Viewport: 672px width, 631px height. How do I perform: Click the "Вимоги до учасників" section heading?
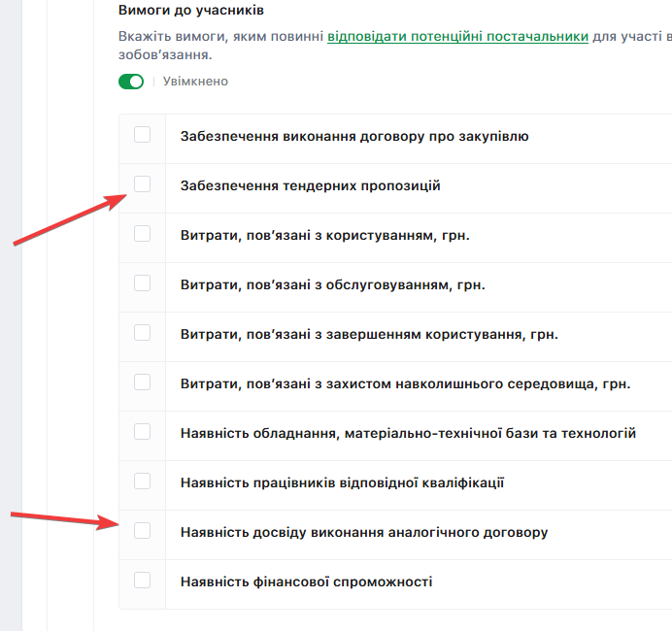tap(191, 10)
